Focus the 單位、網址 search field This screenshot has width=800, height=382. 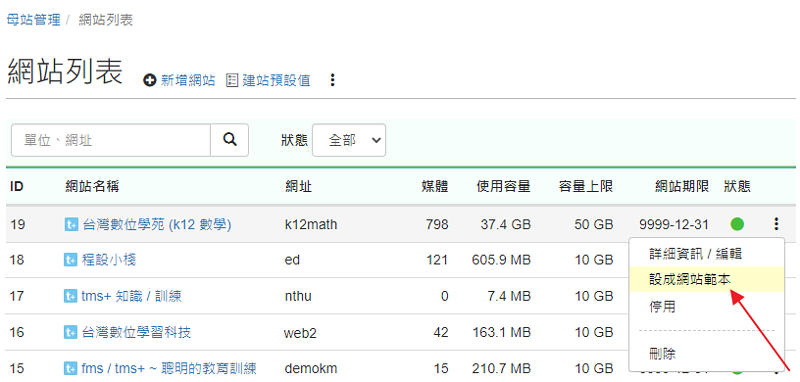point(111,140)
